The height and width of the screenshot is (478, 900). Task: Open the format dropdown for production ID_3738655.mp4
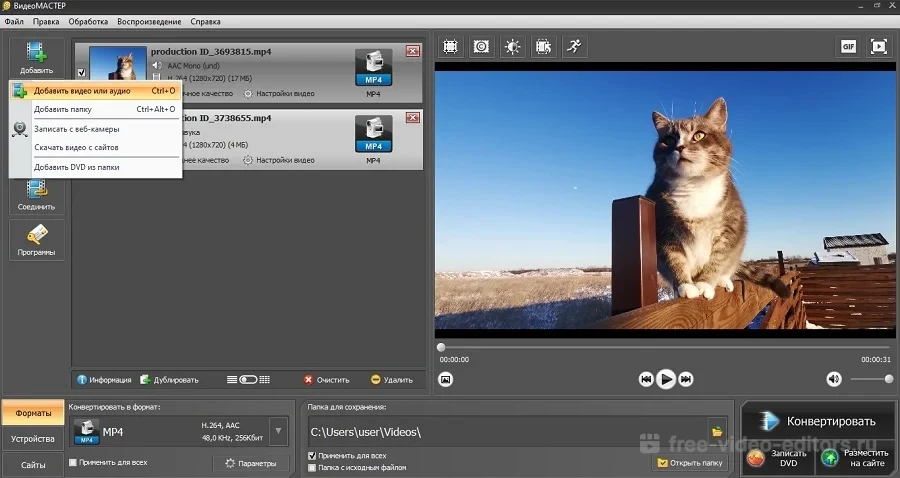(373, 134)
